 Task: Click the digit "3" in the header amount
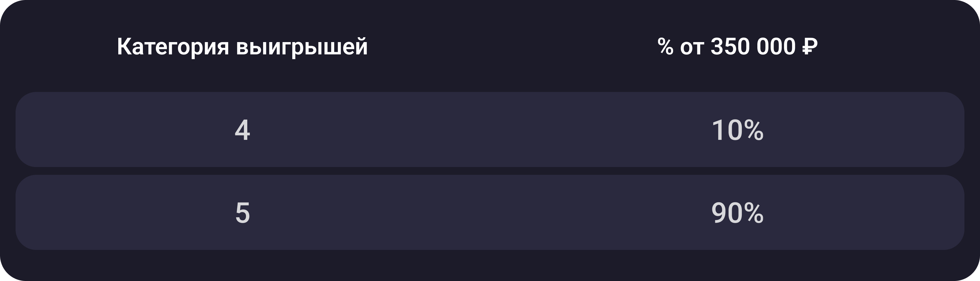(717, 47)
